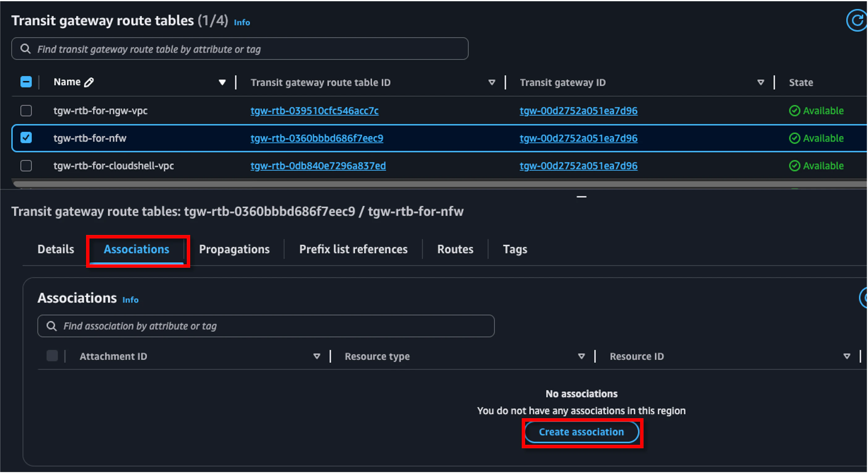Open Info link next to route tables title
The height and width of the screenshot is (473, 868).
pos(242,23)
